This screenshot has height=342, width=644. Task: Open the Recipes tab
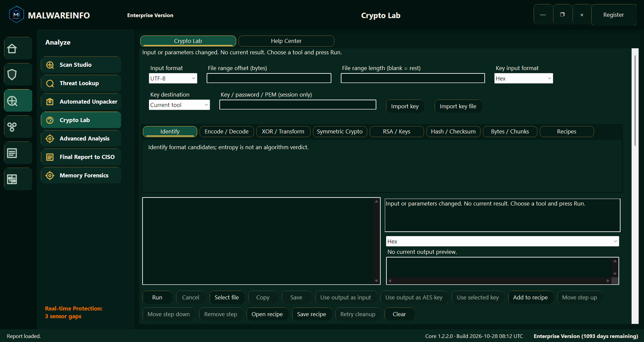pos(567,131)
